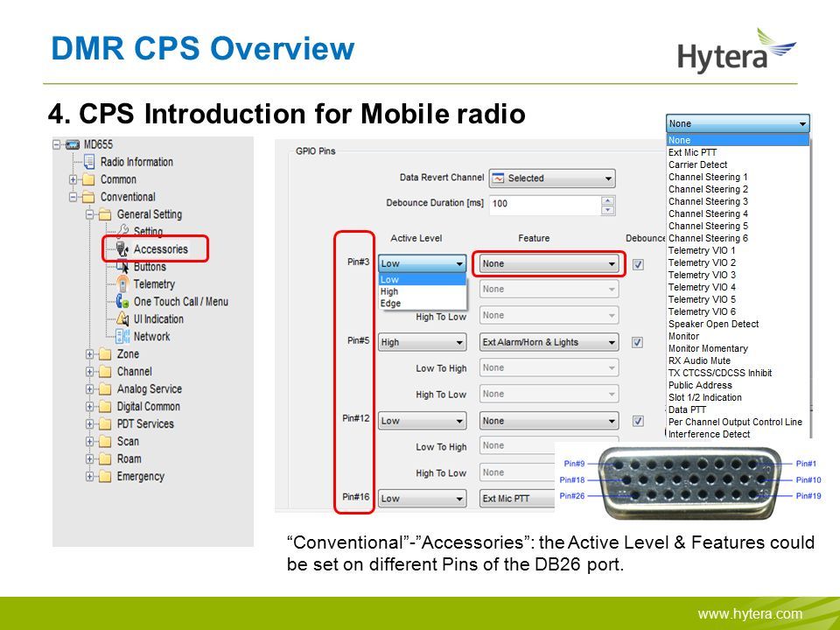This screenshot has height=630, width=840.
Task: Click the PDT Services folder icon
Action: [x=105, y=424]
